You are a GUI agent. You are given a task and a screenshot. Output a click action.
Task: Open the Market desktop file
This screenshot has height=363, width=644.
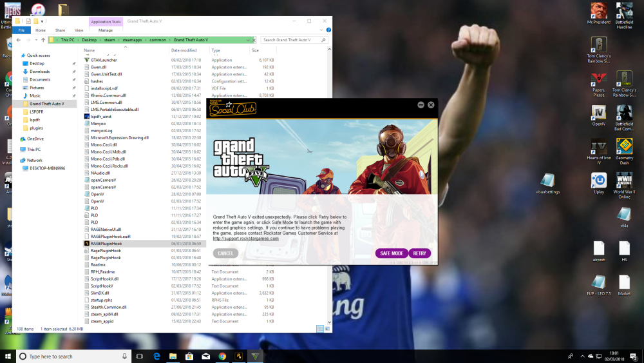pos(624,285)
